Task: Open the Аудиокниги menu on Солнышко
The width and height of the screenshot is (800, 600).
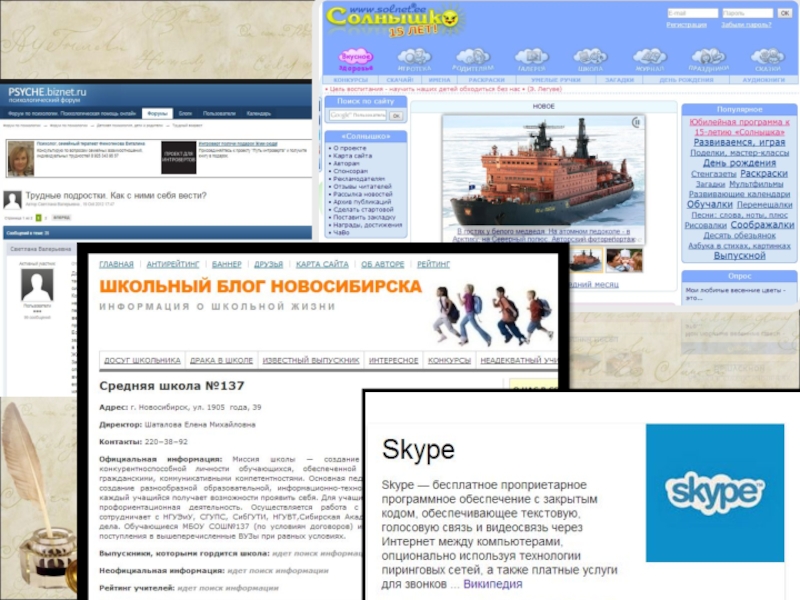Action: pos(764,80)
